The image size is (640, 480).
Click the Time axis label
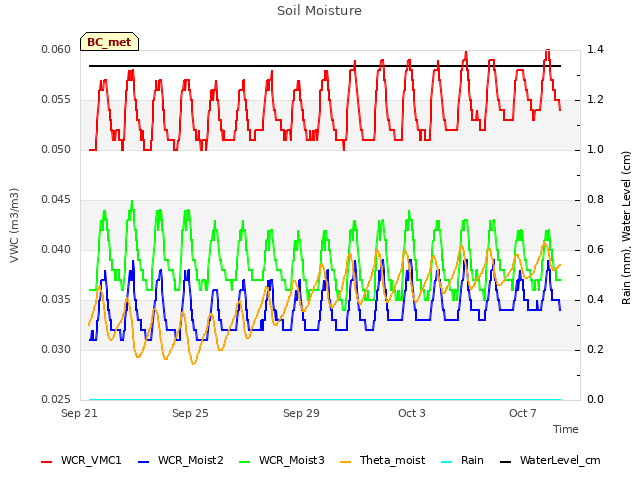click(x=566, y=429)
